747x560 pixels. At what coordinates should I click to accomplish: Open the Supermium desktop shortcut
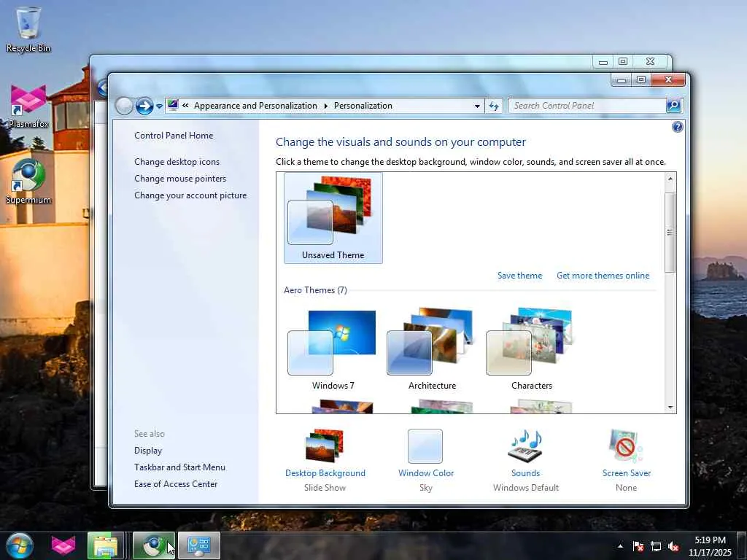[x=28, y=182]
